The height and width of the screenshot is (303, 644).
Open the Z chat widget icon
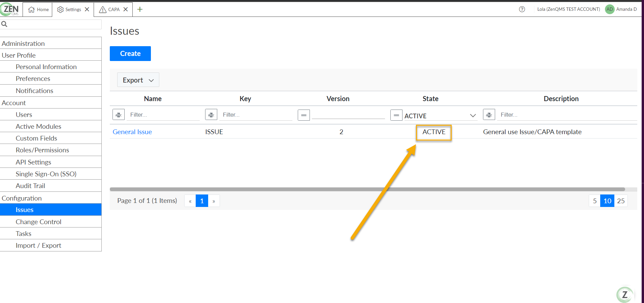tap(625, 295)
